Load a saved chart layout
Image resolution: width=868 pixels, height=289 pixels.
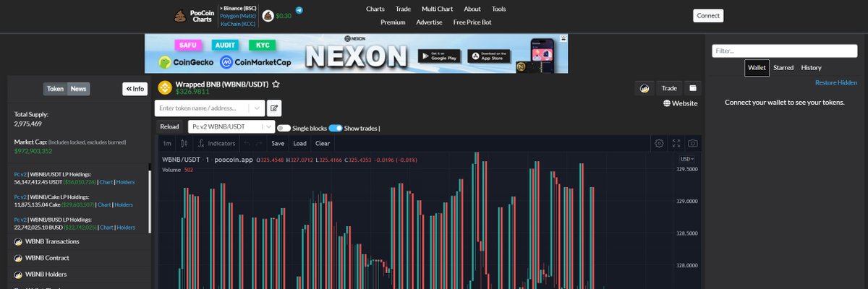click(299, 143)
